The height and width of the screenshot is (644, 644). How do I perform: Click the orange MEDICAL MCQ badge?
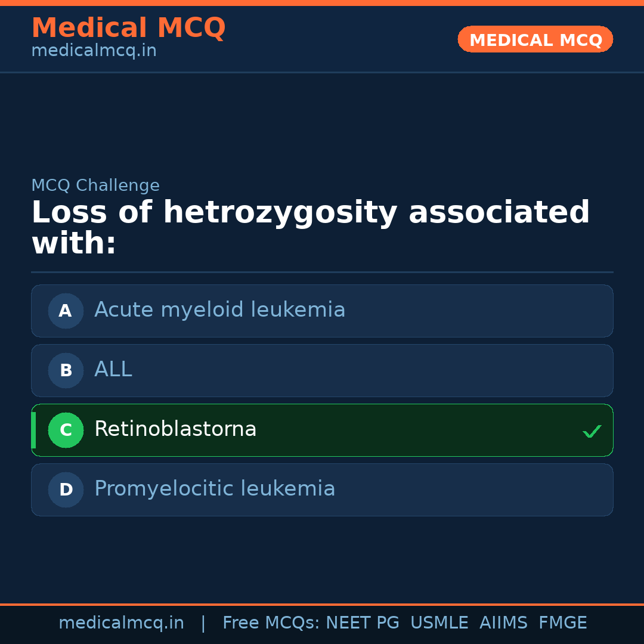(x=535, y=40)
